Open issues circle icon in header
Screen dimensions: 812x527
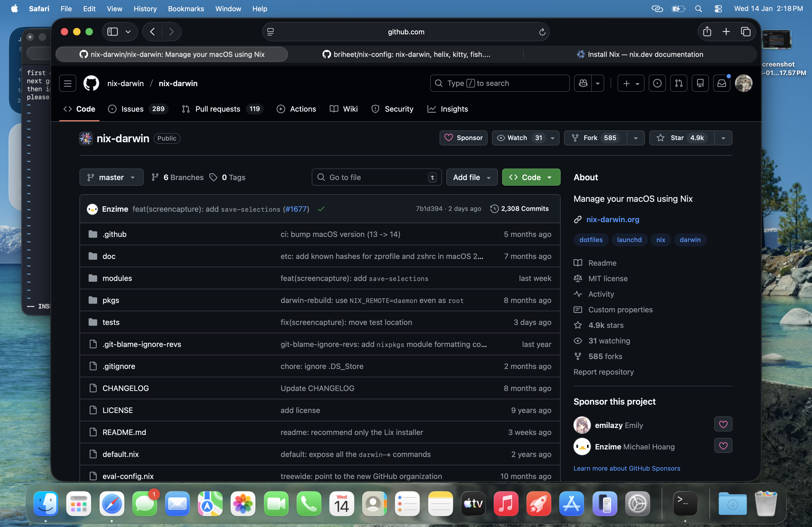(657, 83)
